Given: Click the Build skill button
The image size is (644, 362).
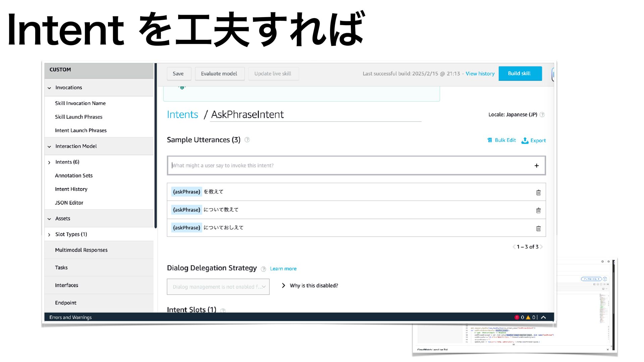Looking at the screenshot, I should coord(520,73).
